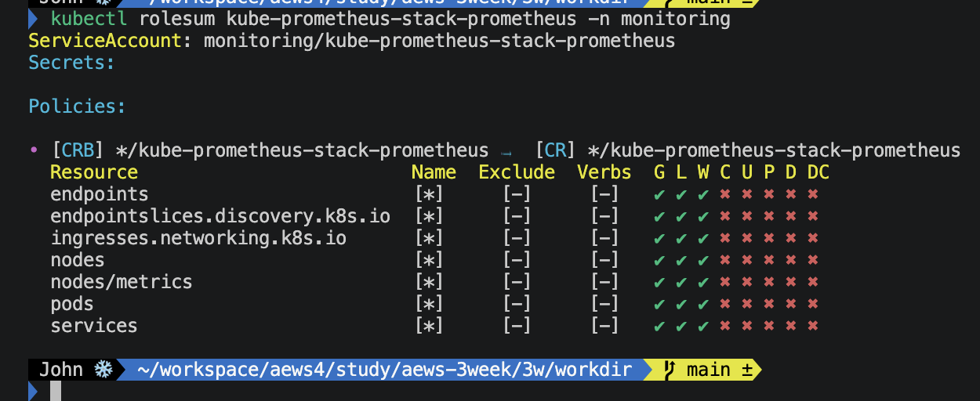Click the 'services' resource row
This screenshot has height=401, width=980.
(x=94, y=326)
